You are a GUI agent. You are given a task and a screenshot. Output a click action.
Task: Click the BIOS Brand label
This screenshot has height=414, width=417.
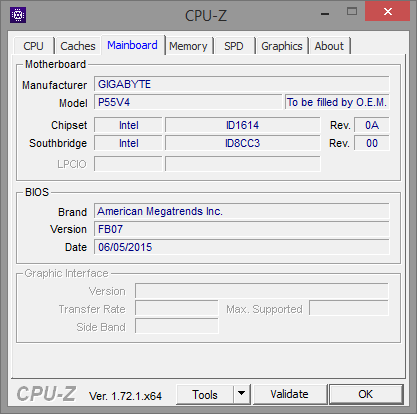(72, 212)
